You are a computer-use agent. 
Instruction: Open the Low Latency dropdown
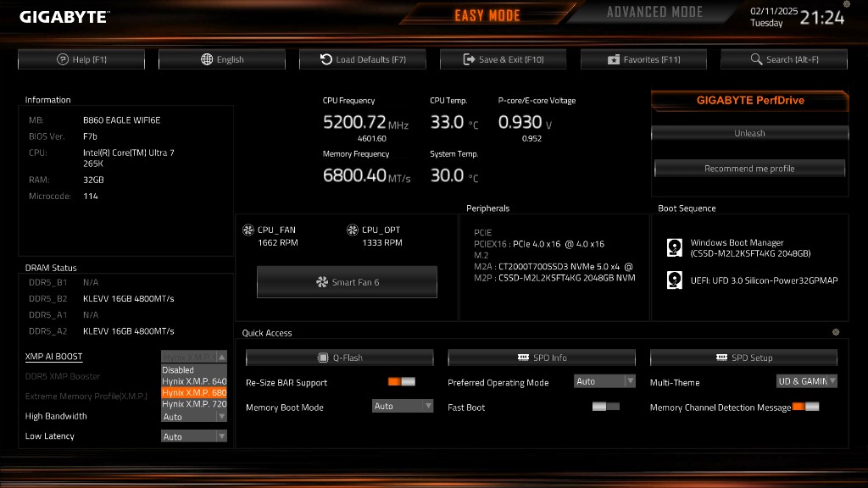point(194,436)
